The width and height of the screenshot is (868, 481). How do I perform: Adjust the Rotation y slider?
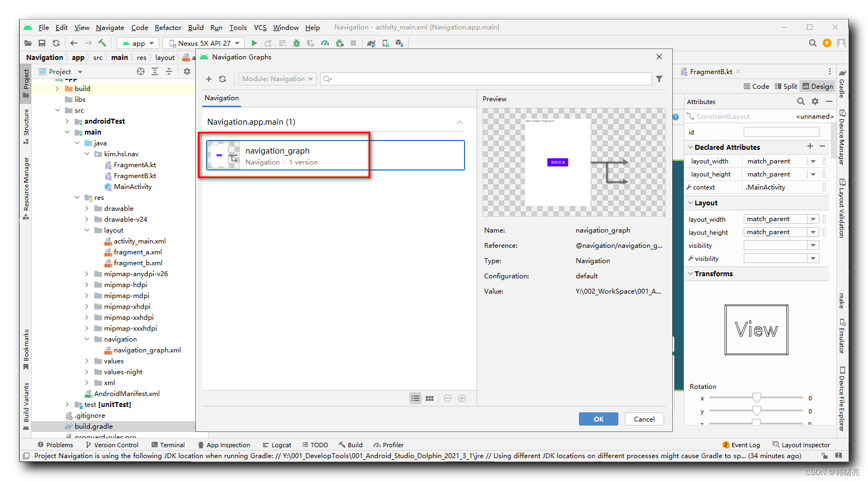tap(756, 411)
